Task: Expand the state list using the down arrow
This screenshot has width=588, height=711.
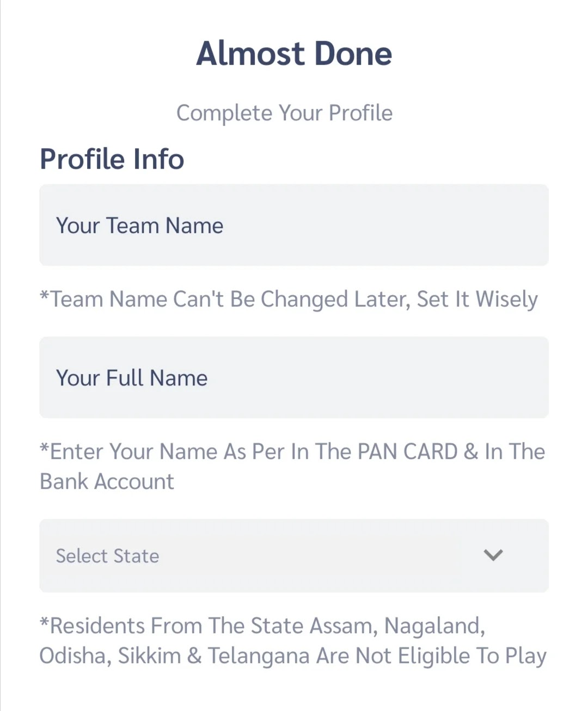Action: [493, 555]
